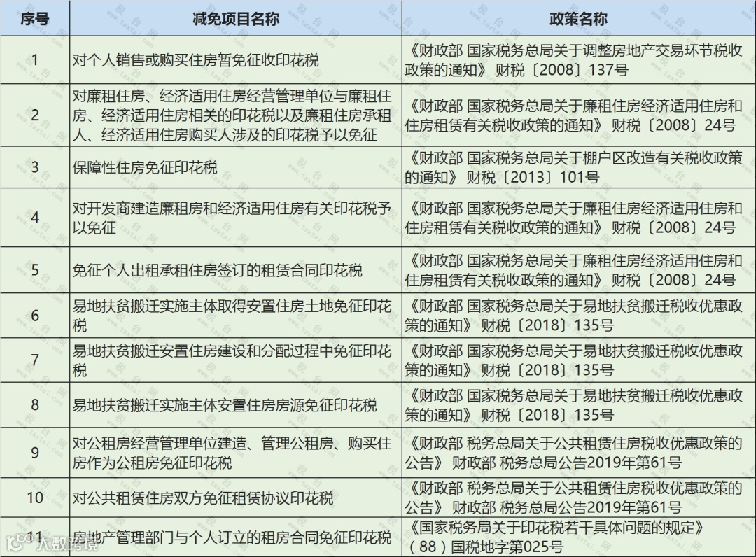
Task: Click cell 易地扶贫搬迁实施主体取得安置住房土地
Action: click(x=236, y=315)
